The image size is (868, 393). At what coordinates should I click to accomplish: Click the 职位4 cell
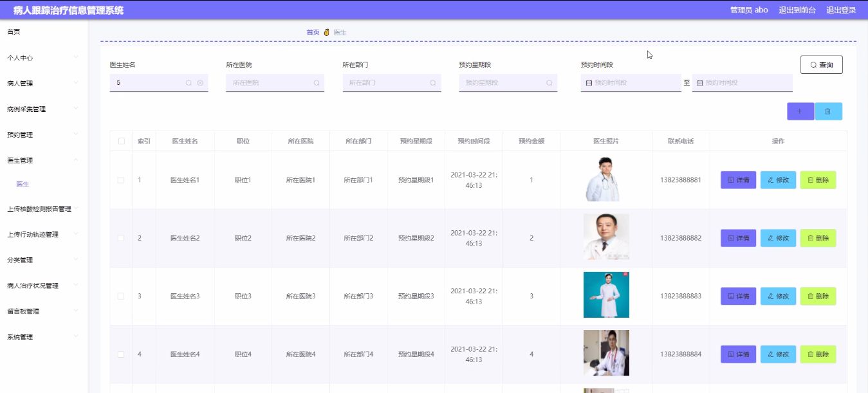pos(243,354)
